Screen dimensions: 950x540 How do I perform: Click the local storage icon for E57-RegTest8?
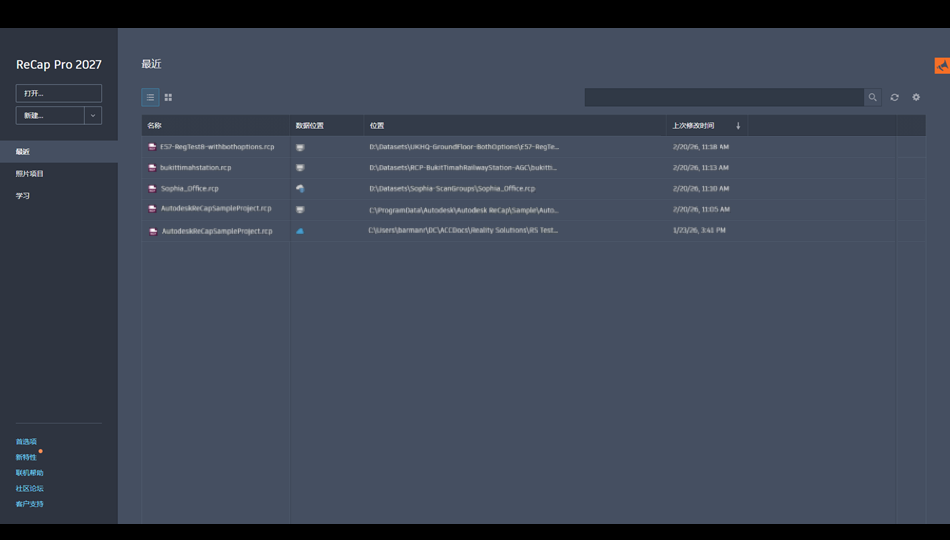point(300,147)
